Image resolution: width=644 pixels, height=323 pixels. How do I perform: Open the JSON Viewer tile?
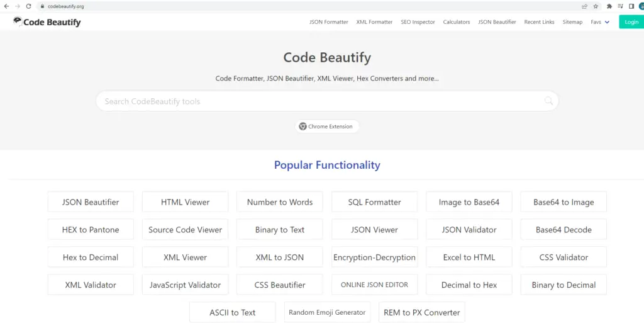pos(375,229)
